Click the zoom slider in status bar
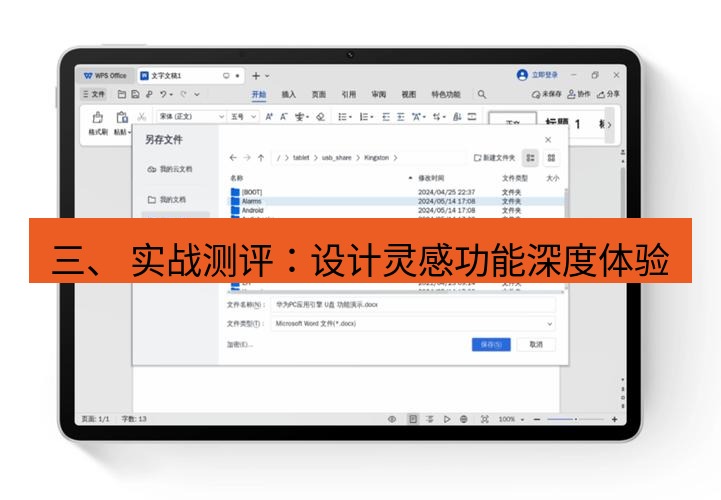 tap(576, 419)
